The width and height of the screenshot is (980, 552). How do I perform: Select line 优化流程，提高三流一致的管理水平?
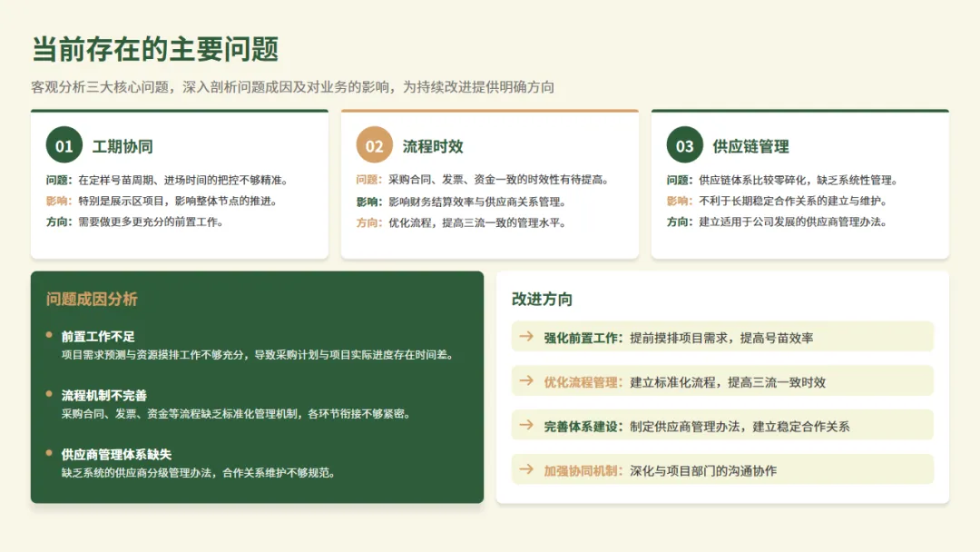click(477, 222)
